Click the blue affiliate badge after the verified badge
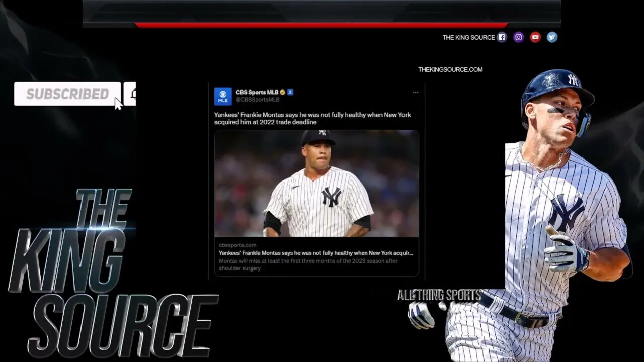Screen dimensions: 644x362 click(x=290, y=93)
